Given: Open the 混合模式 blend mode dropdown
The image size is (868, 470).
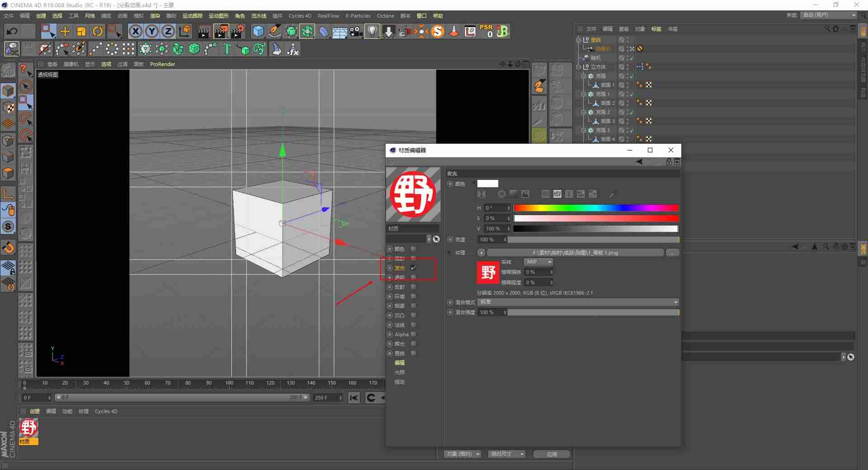Looking at the screenshot, I should 578,302.
